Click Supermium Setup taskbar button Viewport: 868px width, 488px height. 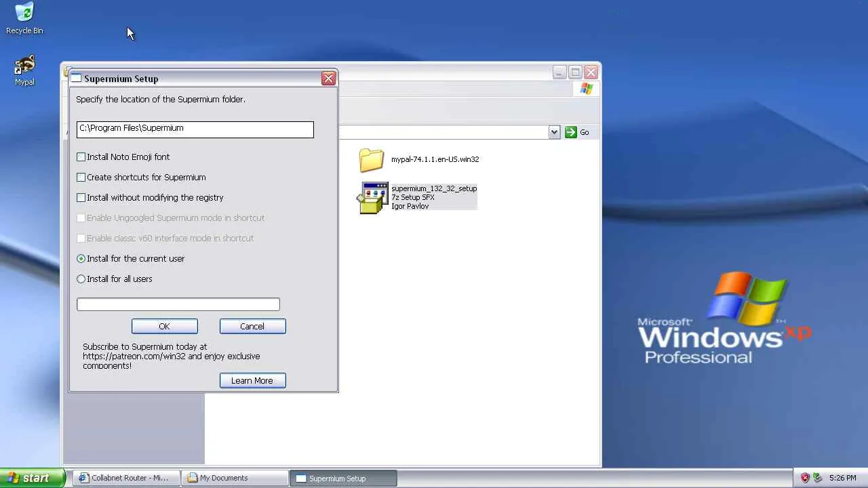point(343,478)
